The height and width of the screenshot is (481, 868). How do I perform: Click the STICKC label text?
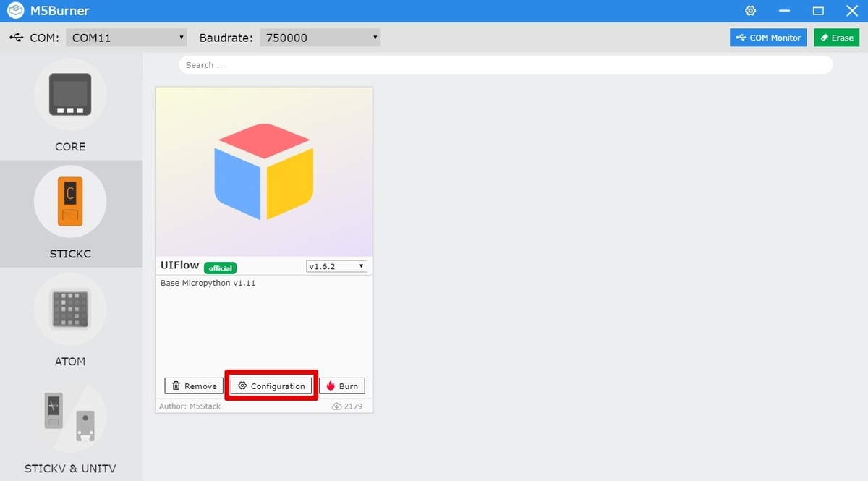[x=70, y=255]
